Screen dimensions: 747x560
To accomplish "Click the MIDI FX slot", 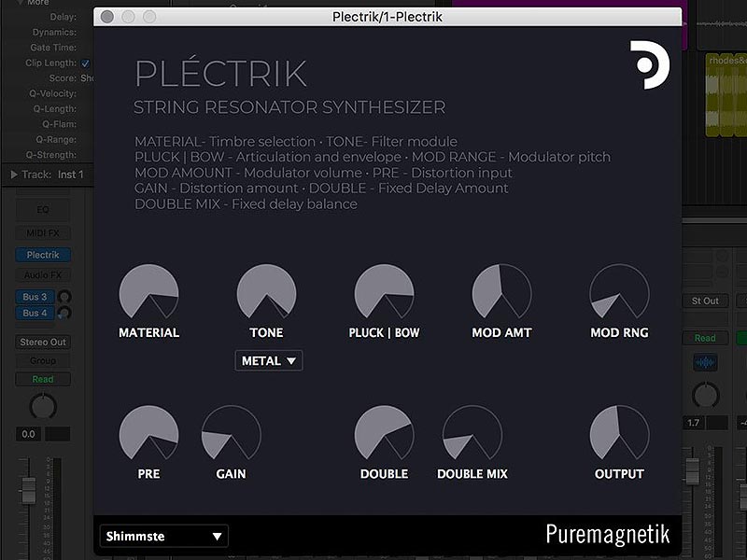I will tap(43, 232).
